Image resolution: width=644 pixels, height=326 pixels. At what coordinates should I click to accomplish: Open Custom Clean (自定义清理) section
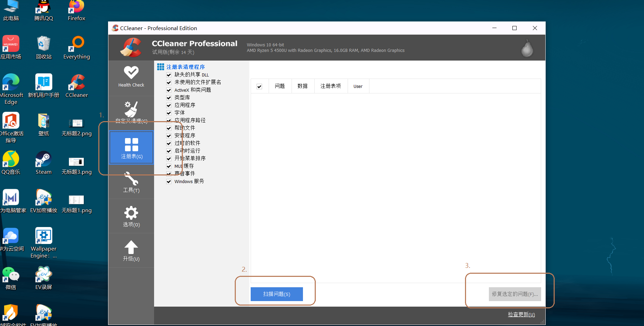pos(131,112)
